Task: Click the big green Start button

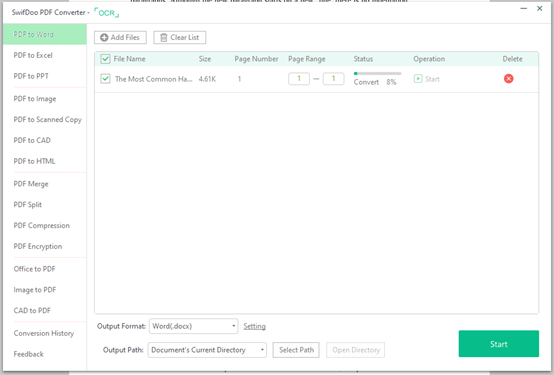Action: [499, 344]
